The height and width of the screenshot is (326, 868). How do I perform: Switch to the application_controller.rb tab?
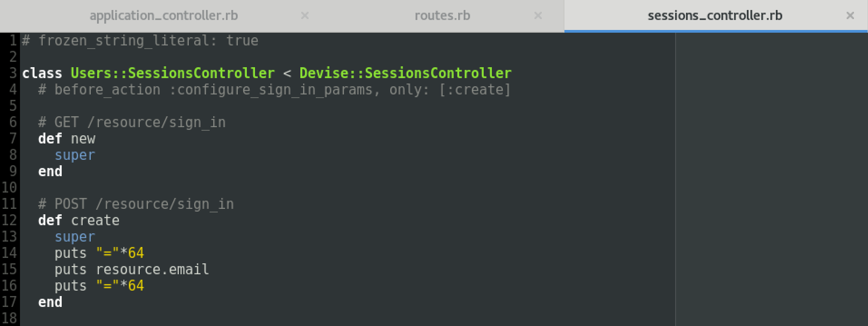click(164, 16)
